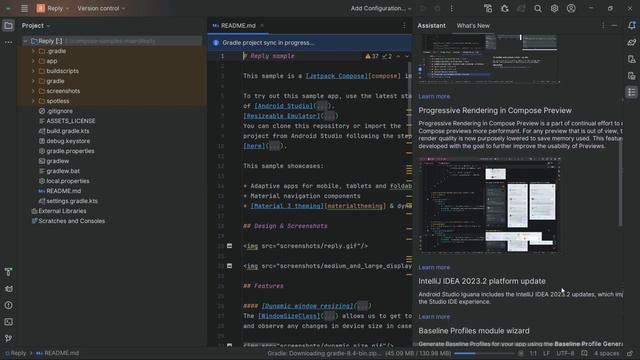Open IDE settings gear icon

pyautogui.click(x=554, y=8)
